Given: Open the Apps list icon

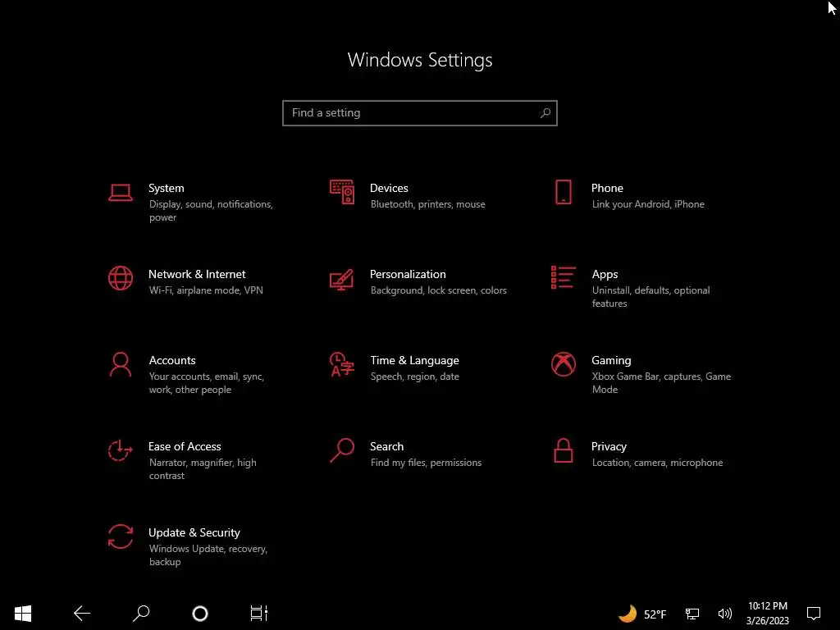Looking at the screenshot, I should pos(563,277).
